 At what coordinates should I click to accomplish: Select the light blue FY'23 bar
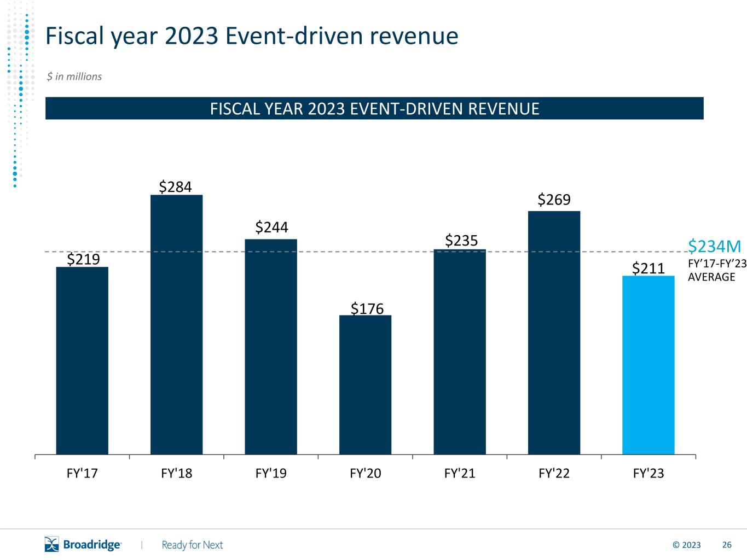point(648,365)
